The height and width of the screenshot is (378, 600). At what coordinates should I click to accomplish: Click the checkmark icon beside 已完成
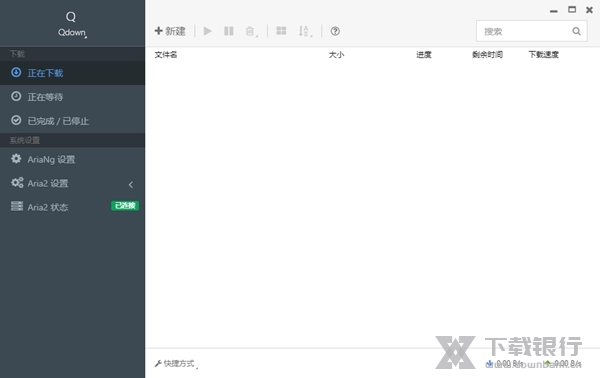(x=16, y=121)
